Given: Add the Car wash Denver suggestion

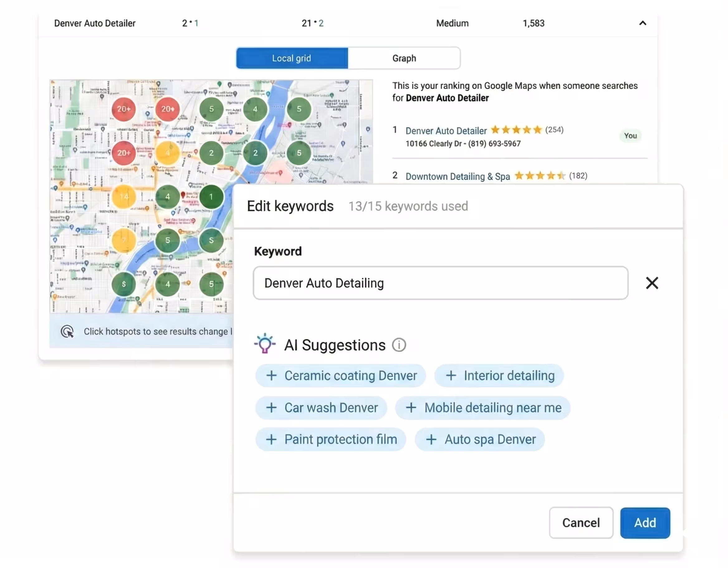Looking at the screenshot, I should tap(321, 408).
